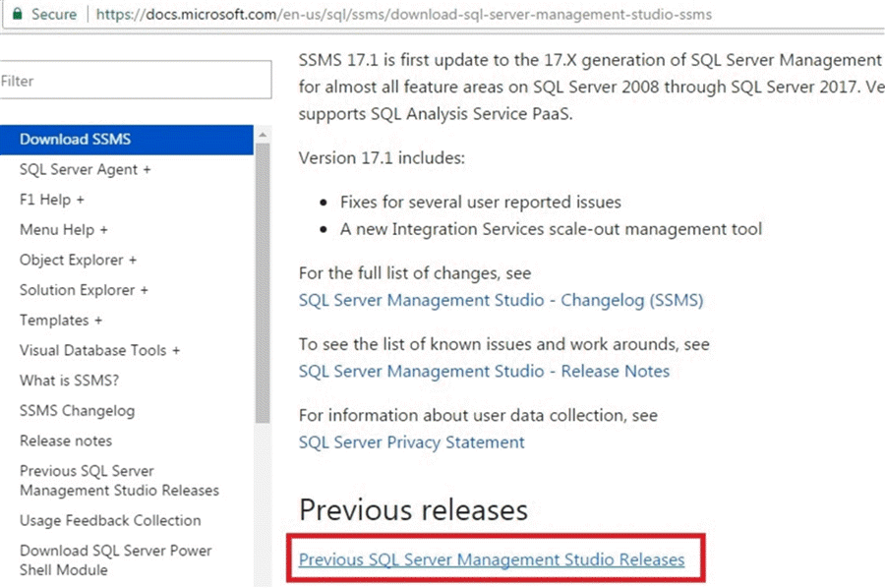The height and width of the screenshot is (588, 885).
Task: Open the SQL Server Management Studio Changelog link
Action: coord(501,300)
